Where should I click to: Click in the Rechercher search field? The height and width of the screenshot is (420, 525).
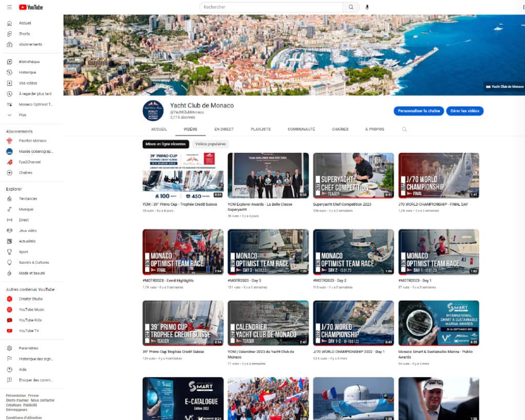(x=271, y=7)
